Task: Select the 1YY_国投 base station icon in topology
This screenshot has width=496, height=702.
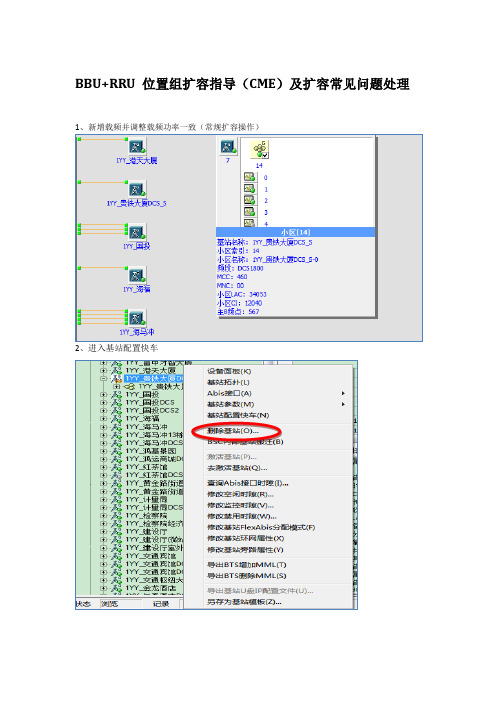Action: (x=137, y=232)
